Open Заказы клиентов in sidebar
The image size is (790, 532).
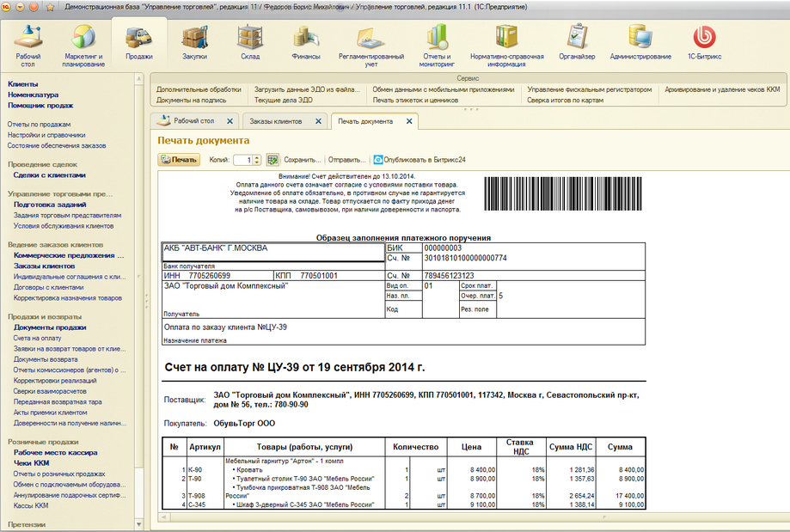click(44, 266)
